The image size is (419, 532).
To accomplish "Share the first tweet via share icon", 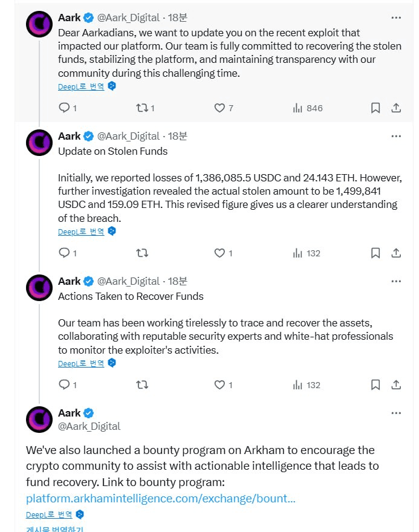I will [x=396, y=108].
